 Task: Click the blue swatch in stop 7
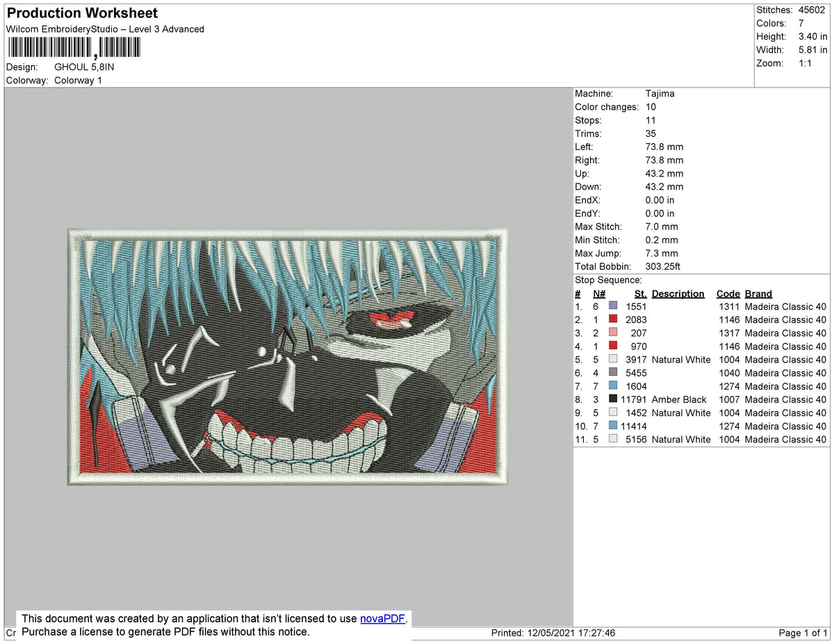point(613,386)
